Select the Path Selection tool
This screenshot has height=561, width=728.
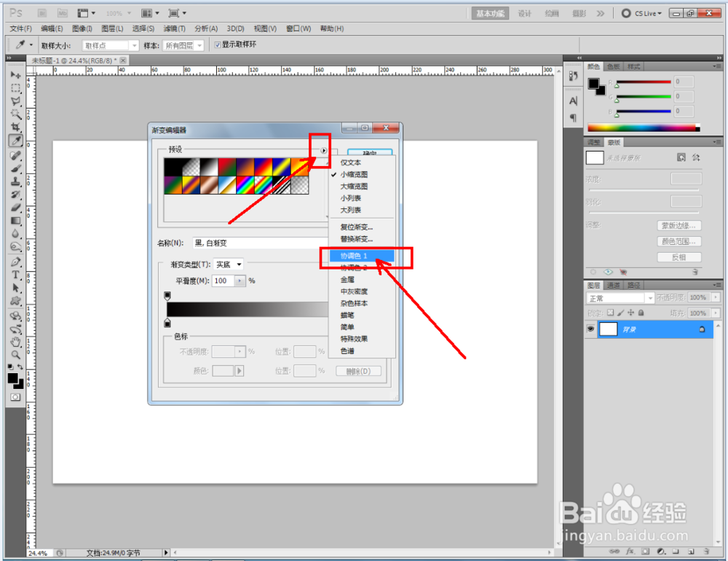tap(15, 288)
